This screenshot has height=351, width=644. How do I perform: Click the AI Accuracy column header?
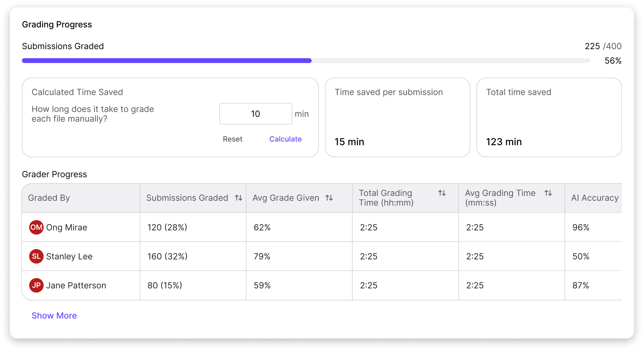(x=595, y=198)
